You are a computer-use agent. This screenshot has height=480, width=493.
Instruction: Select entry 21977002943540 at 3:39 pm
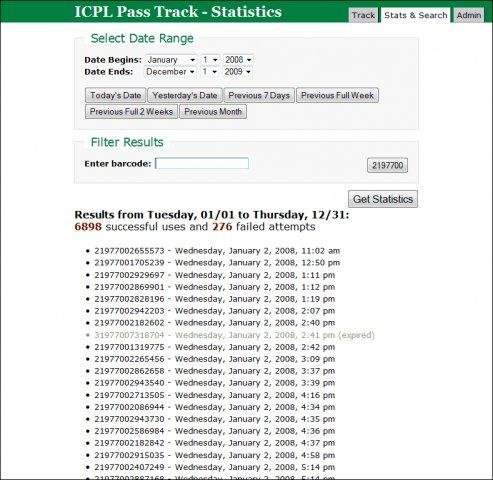[x=215, y=383]
